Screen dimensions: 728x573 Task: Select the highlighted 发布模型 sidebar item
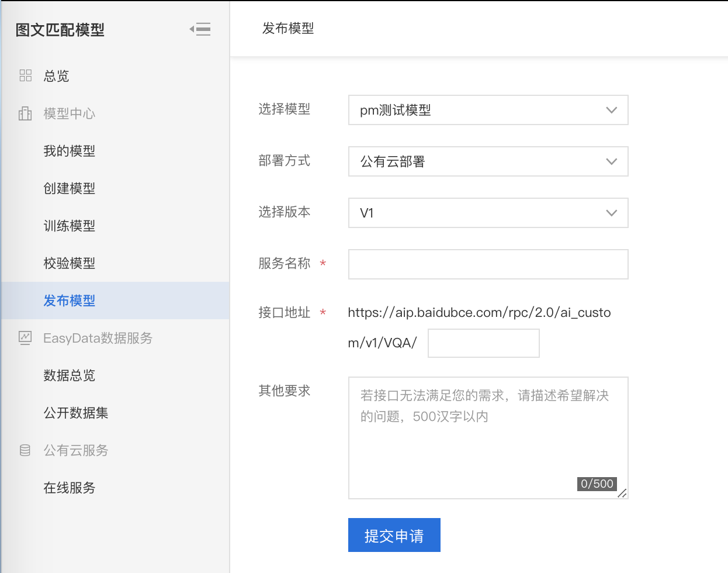point(115,301)
